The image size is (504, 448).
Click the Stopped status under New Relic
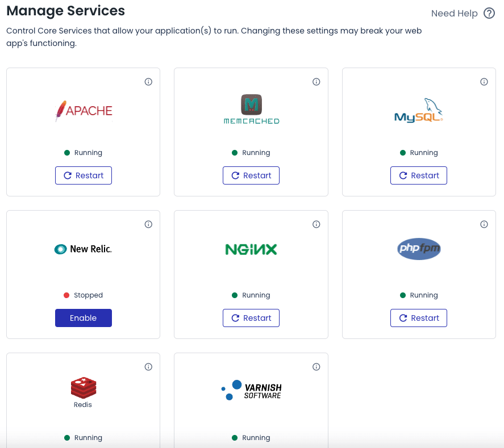pos(84,295)
